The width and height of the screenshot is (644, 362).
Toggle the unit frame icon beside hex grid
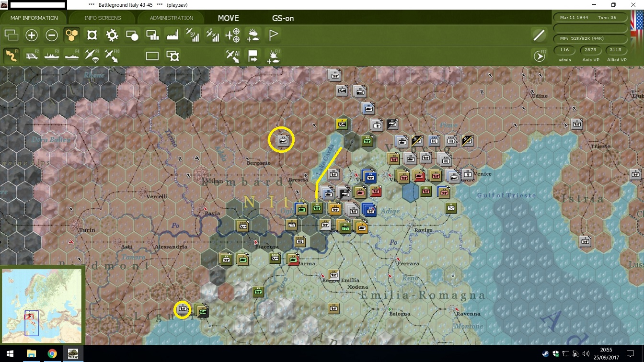click(x=92, y=35)
